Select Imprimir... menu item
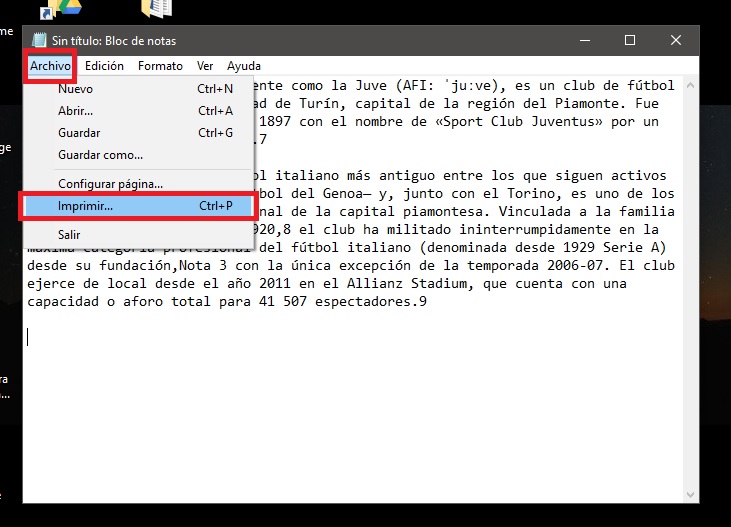Image resolution: width=731 pixels, height=527 pixels. tap(138, 206)
